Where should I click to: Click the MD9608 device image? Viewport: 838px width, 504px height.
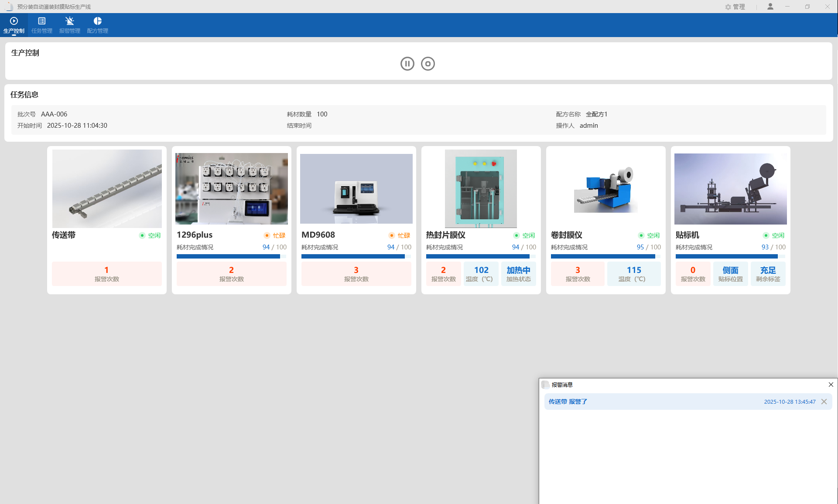pos(356,188)
